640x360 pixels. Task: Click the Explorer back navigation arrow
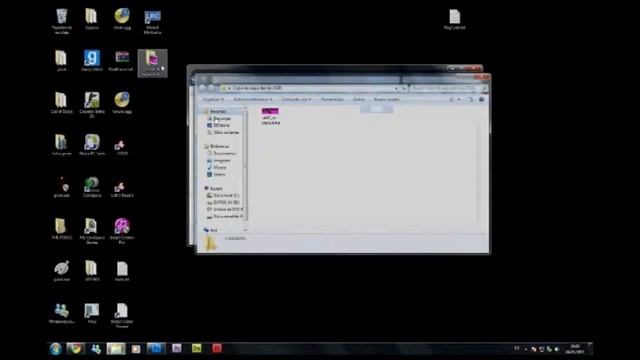202,88
